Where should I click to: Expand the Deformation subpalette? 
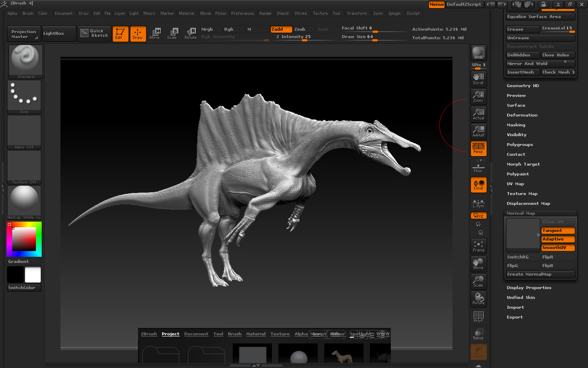pyautogui.click(x=522, y=115)
